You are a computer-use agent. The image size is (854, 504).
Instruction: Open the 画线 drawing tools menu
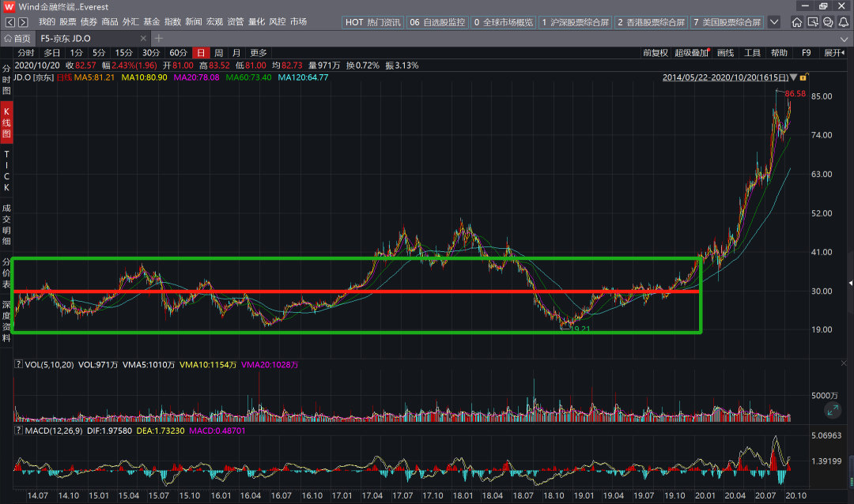click(725, 53)
